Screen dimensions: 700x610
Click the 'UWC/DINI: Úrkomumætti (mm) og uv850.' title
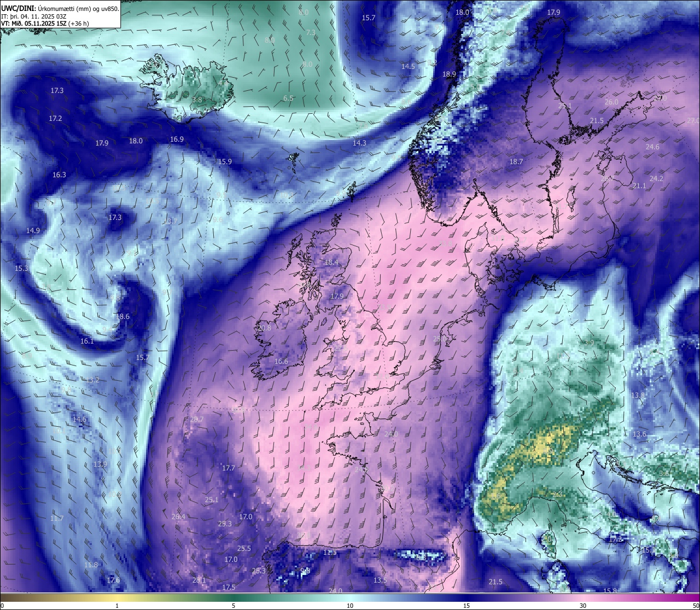coord(60,8)
